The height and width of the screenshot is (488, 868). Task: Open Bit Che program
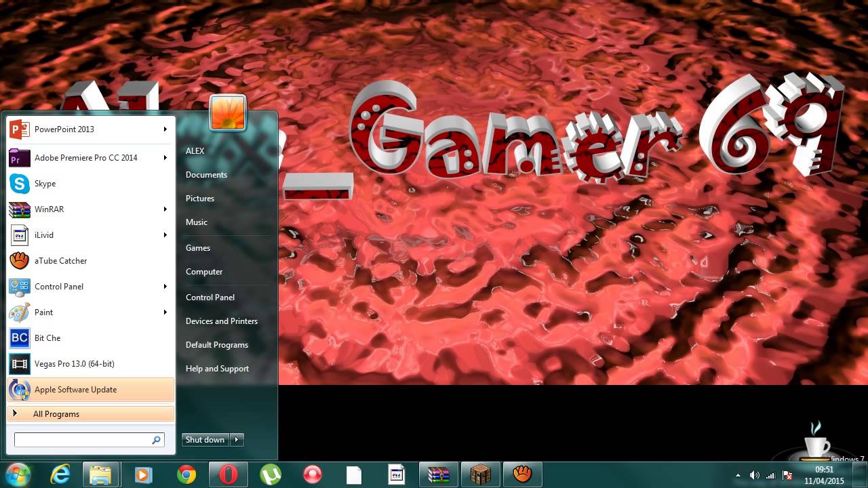point(91,338)
